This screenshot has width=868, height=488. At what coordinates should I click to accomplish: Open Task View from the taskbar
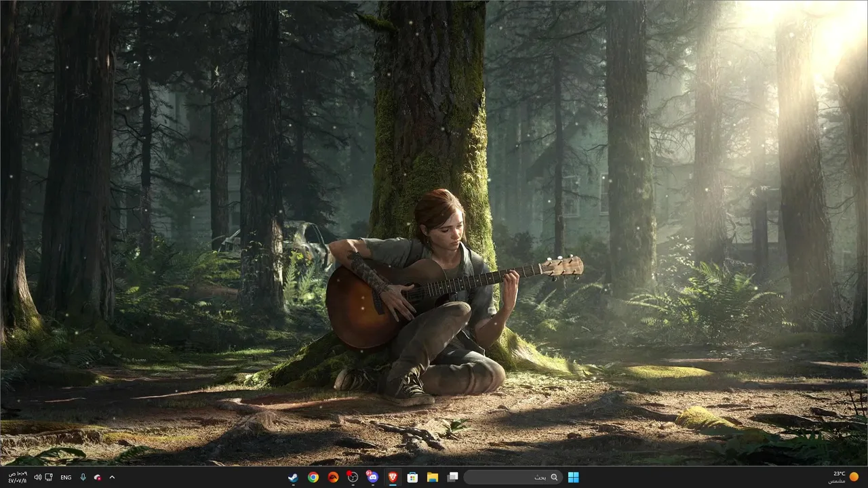pyautogui.click(x=452, y=477)
